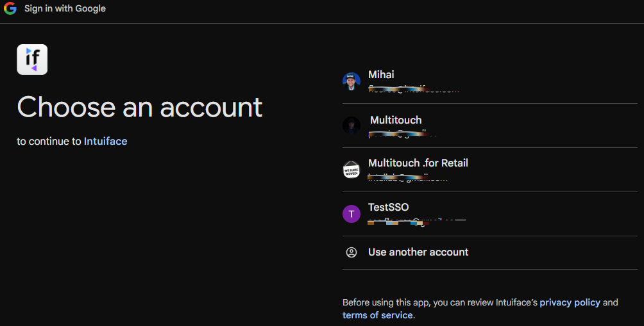Viewport: 644px width, 326px height.
Task: Select the Multitouch account avatar
Action: click(x=351, y=126)
